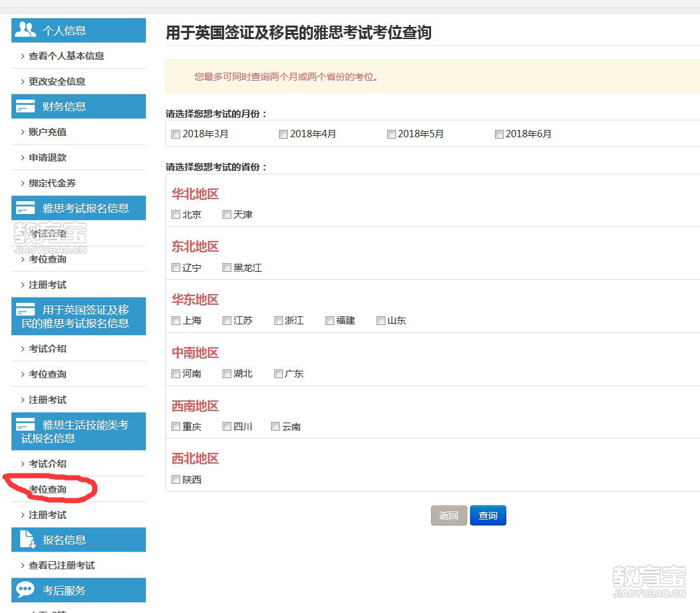This screenshot has width=700, height=613.
Task: Tick the 2018年6月 checkbox
Action: click(499, 134)
